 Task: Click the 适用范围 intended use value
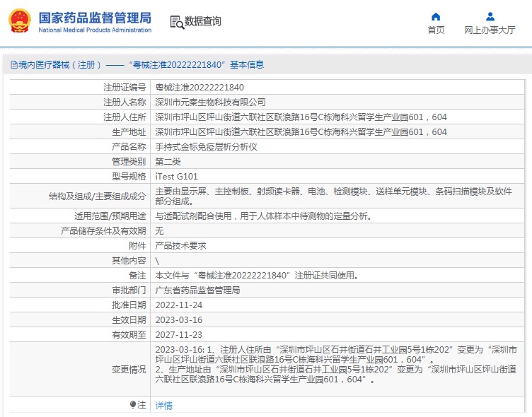coord(264,216)
